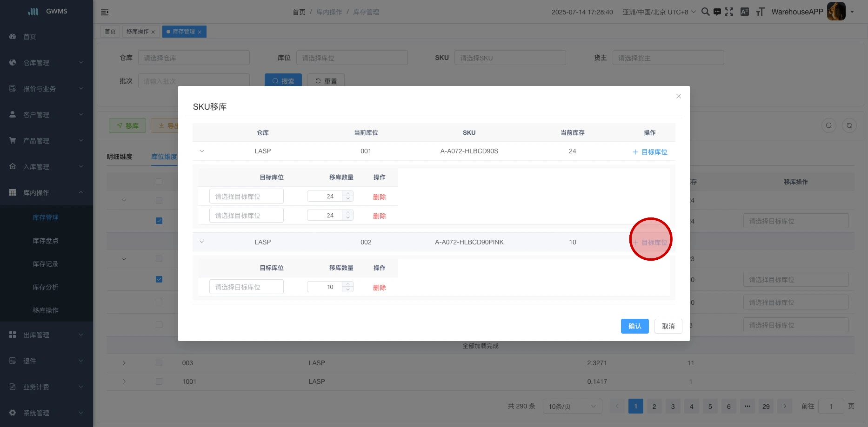Collapse the A-A072-HLBCD90S row in dialog

pyautogui.click(x=202, y=151)
